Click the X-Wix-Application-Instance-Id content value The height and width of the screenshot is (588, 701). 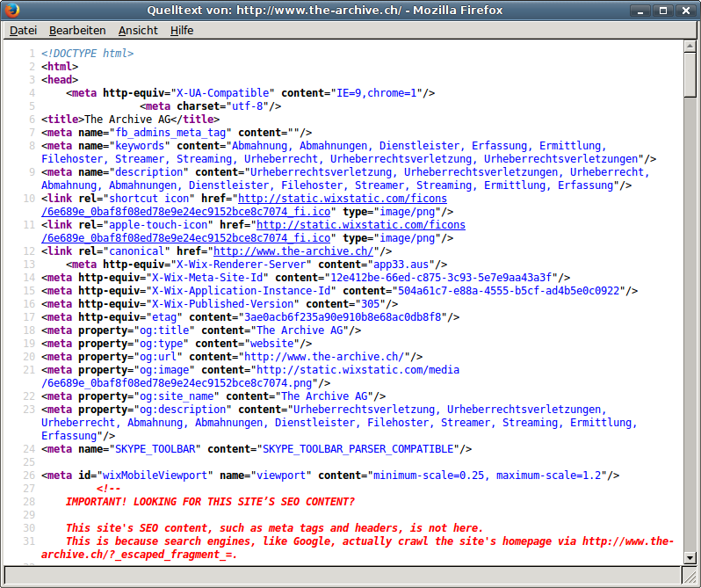(x=509, y=291)
